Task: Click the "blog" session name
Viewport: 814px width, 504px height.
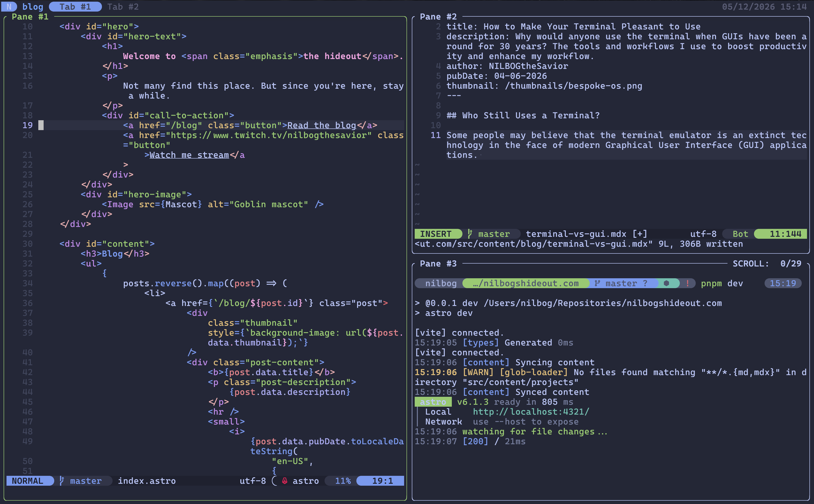Action: [x=33, y=7]
